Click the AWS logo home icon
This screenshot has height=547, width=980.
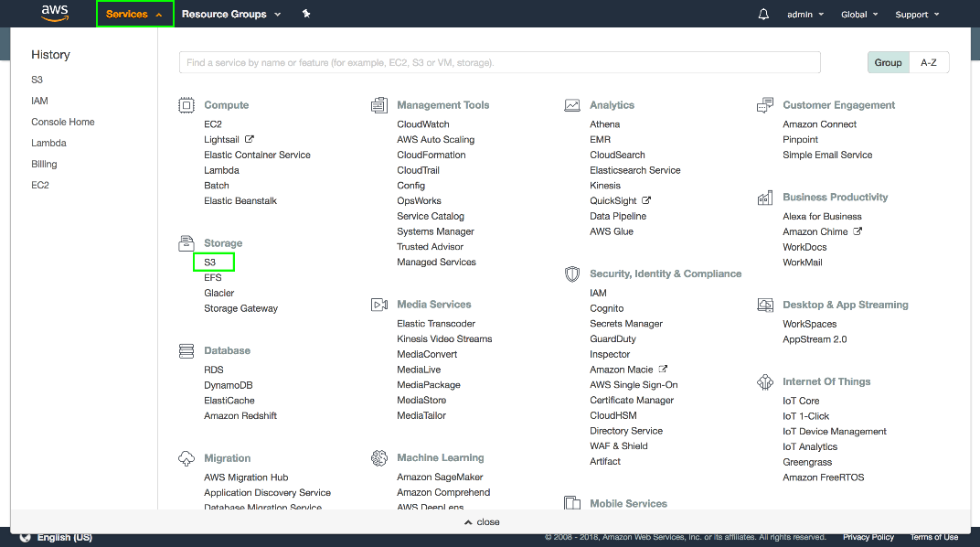coord(55,14)
